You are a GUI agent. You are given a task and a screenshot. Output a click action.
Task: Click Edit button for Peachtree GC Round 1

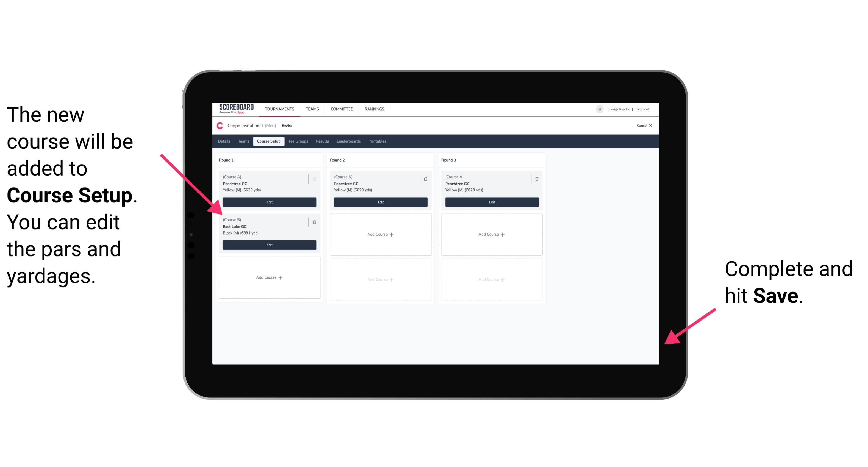click(269, 201)
